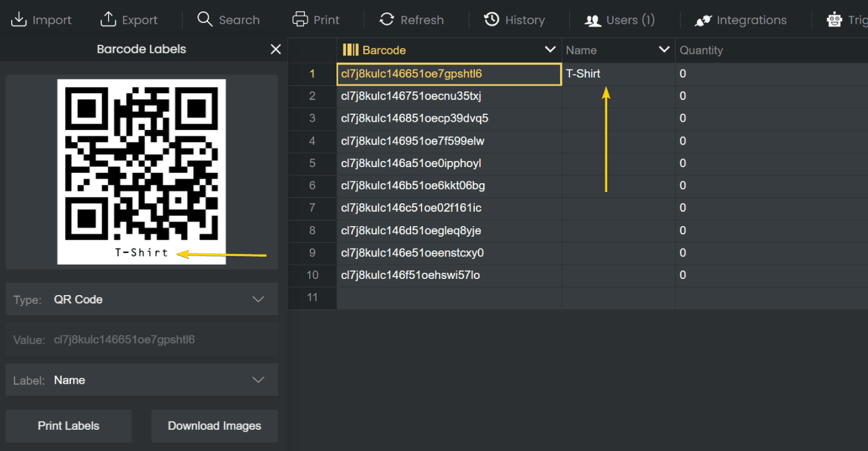
Task: Click the Search magnifier icon
Action: [205, 19]
